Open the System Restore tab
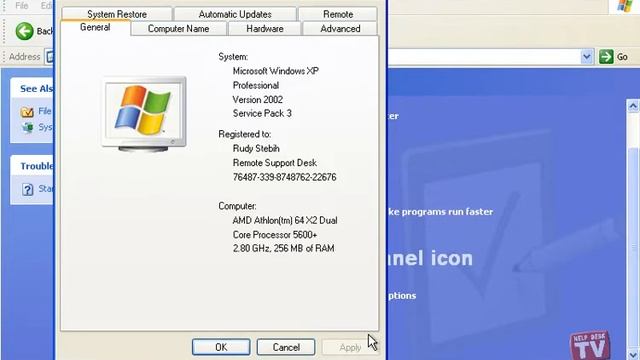Image resolution: width=640 pixels, height=360 pixels. click(x=117, y=14)
